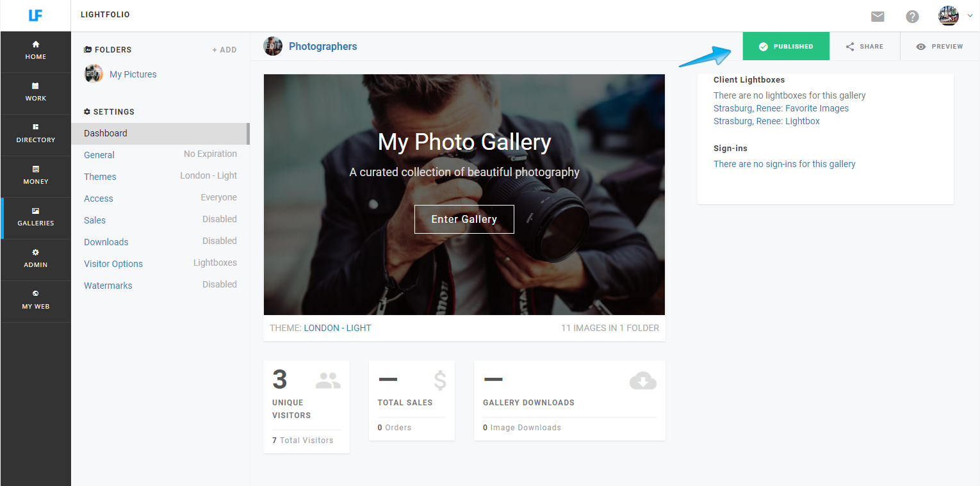The height and width of the screenshot is (486, 980).
Task: Open Themes settings
Action: [x=100, y=177]
